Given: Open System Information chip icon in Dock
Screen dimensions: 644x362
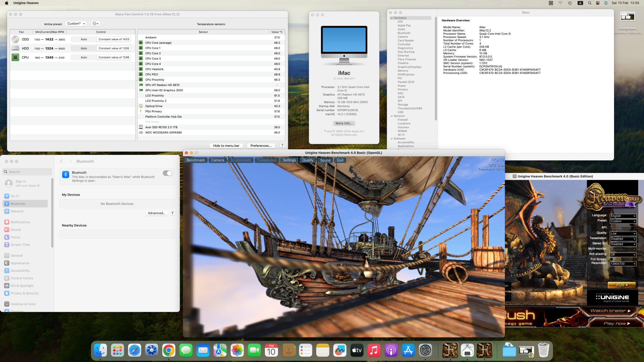Looking at the screenshot, I should point(467,350).
